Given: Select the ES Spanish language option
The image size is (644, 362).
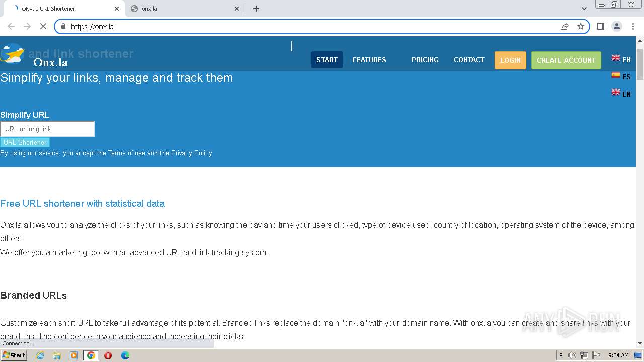Looking at the screenshot, I should 621,76.
